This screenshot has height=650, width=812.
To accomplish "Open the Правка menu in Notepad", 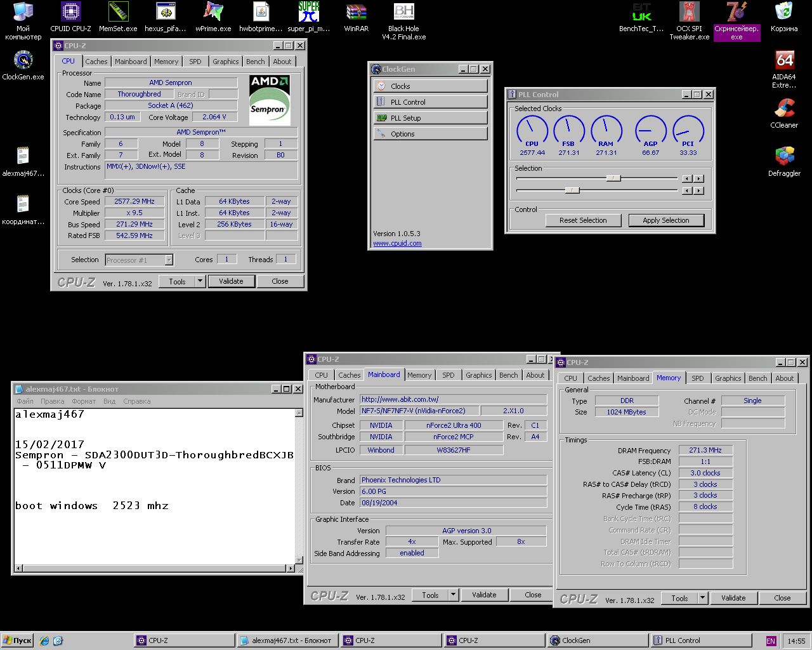I will click(x=53, y=401).
